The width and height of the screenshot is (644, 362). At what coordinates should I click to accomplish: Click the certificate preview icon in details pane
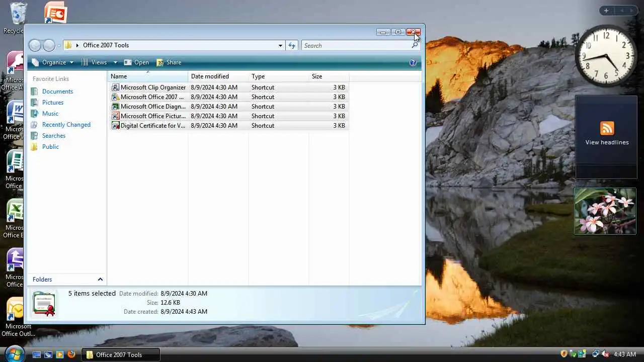pos(44,304)
